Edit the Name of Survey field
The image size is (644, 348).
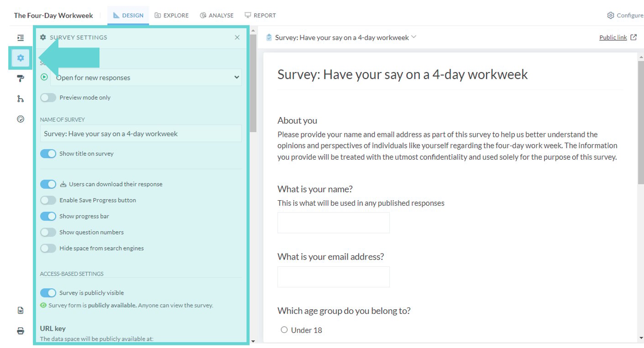pyautogui.click(x=141, y=134)
